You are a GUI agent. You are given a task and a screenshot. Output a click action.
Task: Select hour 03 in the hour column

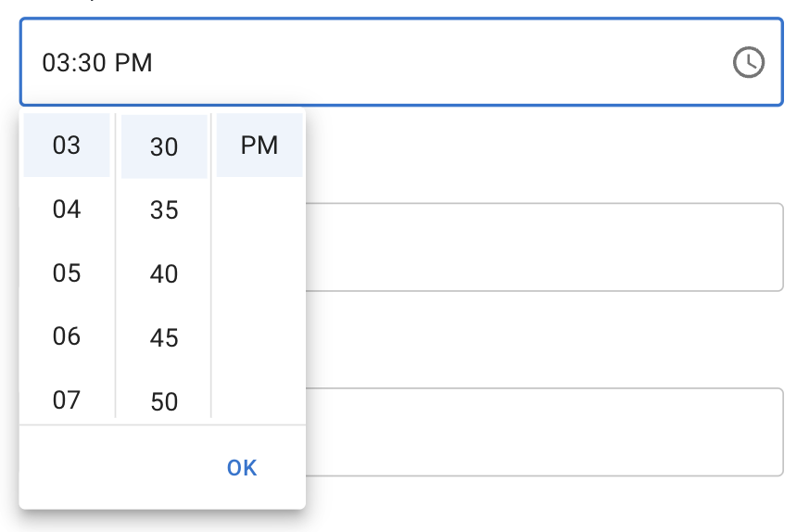point(67,146)
